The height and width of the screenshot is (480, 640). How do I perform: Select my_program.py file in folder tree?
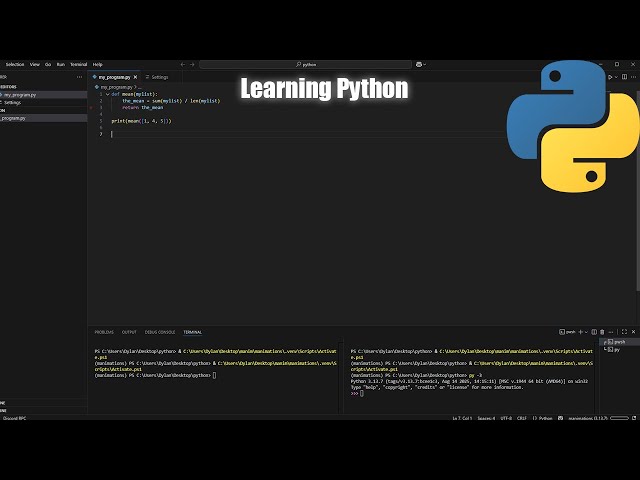pos(43,118)
